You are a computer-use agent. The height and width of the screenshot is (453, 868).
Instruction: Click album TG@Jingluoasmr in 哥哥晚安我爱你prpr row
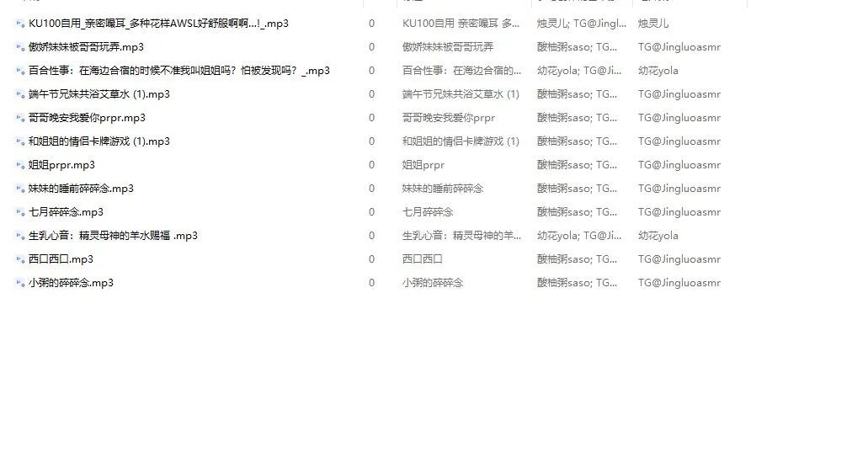(x=679, y=117)
